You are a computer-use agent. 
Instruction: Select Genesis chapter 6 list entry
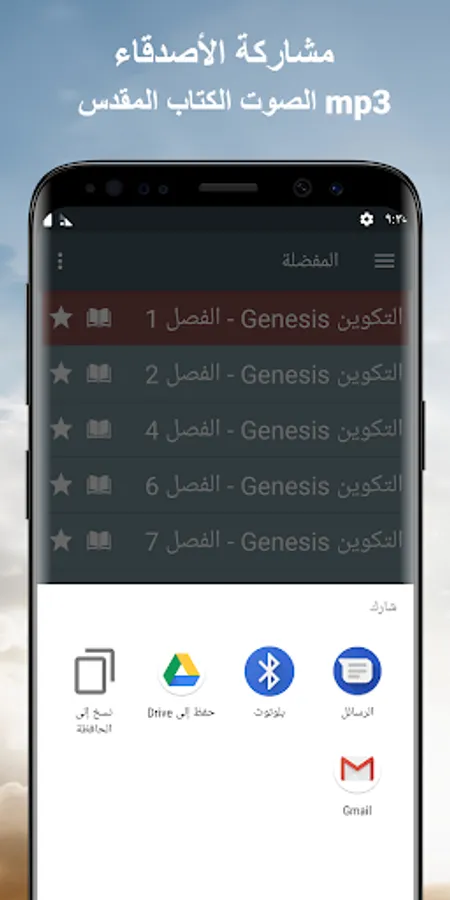pos(226,486)
